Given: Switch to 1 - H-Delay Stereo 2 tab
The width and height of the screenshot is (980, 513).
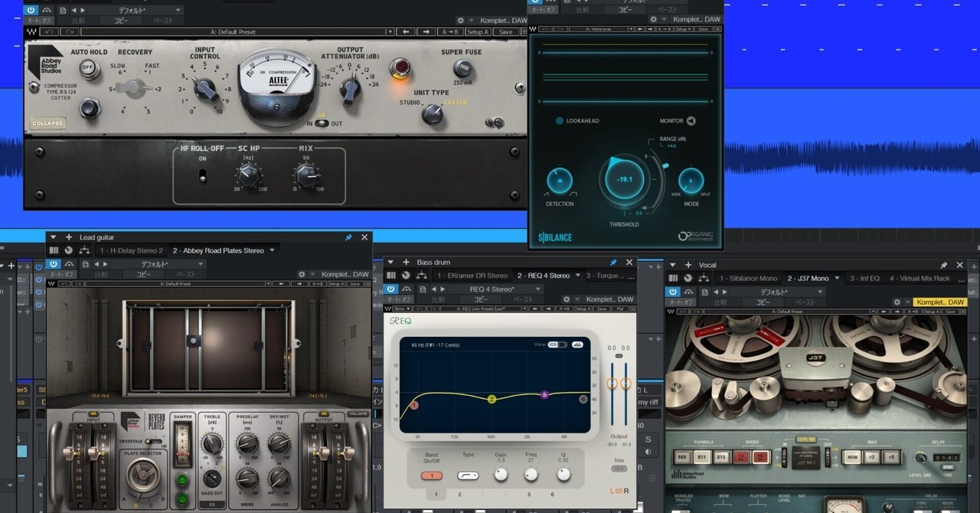Looking at the screenshot, I should click(x=130, y=250).
